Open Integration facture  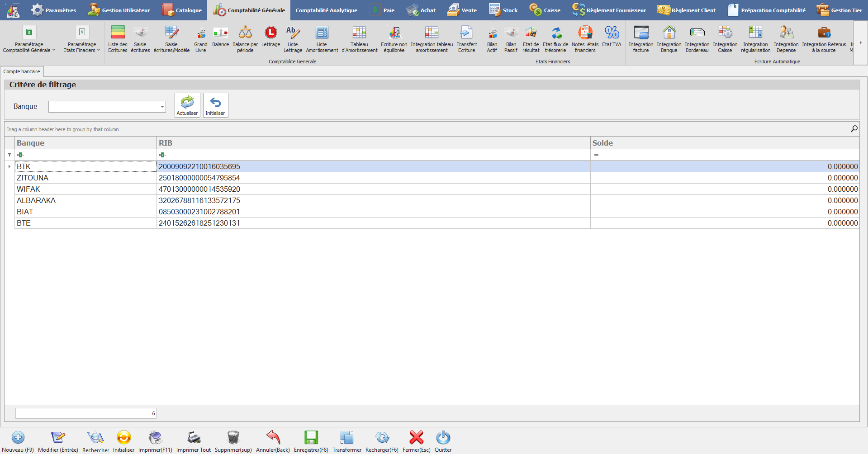641,39
